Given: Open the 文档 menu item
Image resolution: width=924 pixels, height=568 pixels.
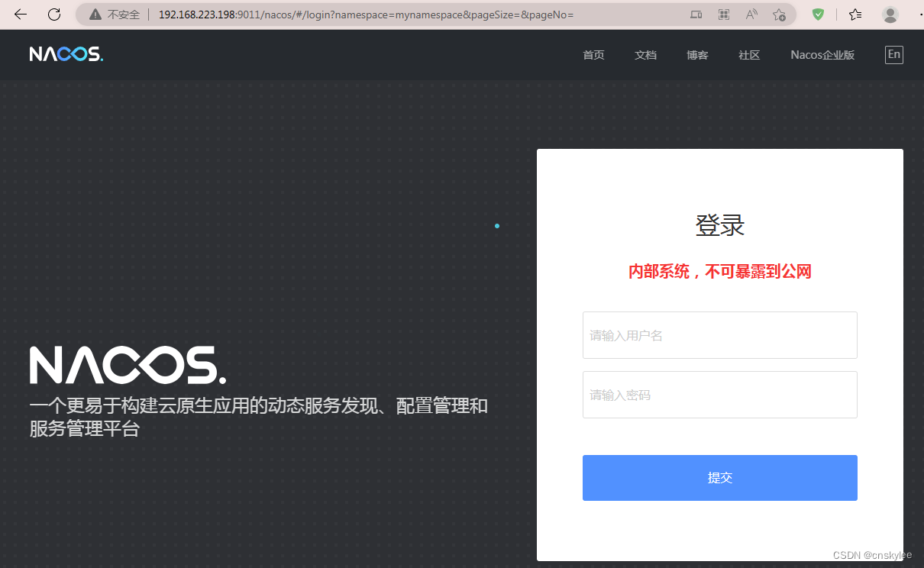Looking at the screenshot, I should tap(645, 55).
